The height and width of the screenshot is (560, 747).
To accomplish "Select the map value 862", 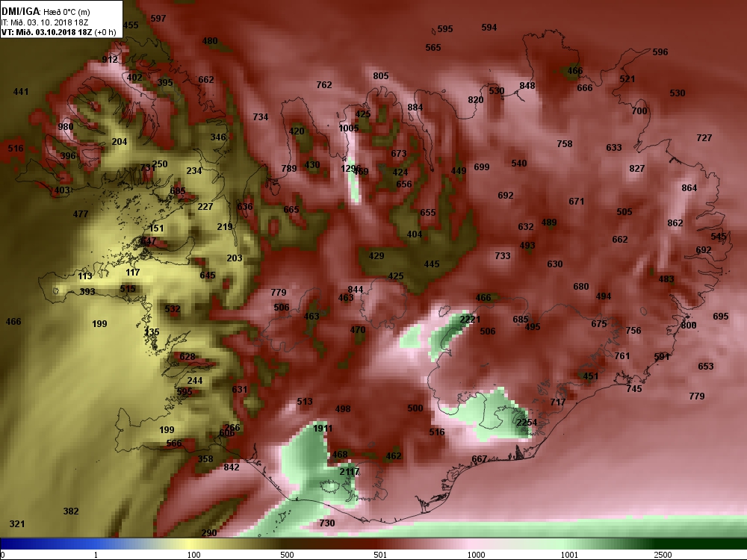I will click(675, 223).
